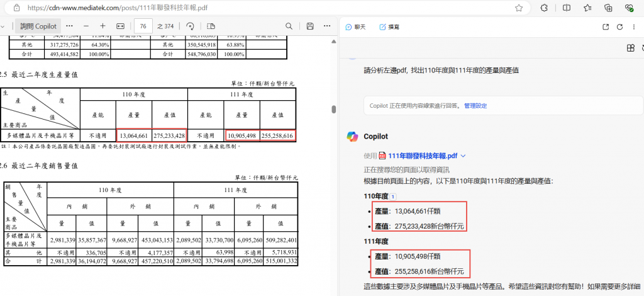Switch to the 聊天 tab in Copilot
Screen dimensions: 644x296
(356, 27)
